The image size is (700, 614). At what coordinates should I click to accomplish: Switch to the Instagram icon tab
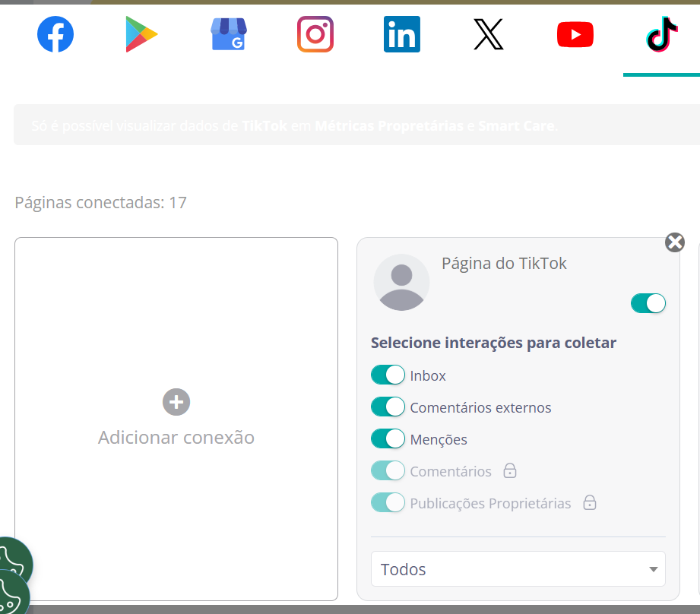pos(315,34)
